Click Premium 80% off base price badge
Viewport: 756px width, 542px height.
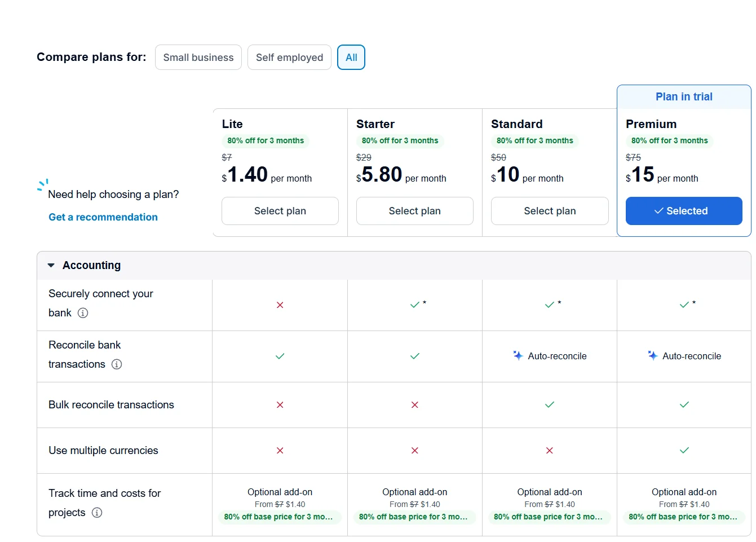[x=683, y=517]
